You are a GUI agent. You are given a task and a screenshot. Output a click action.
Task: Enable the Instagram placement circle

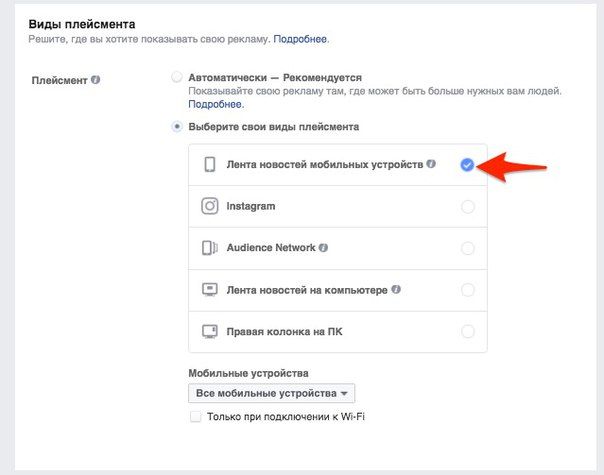[468, 206]
